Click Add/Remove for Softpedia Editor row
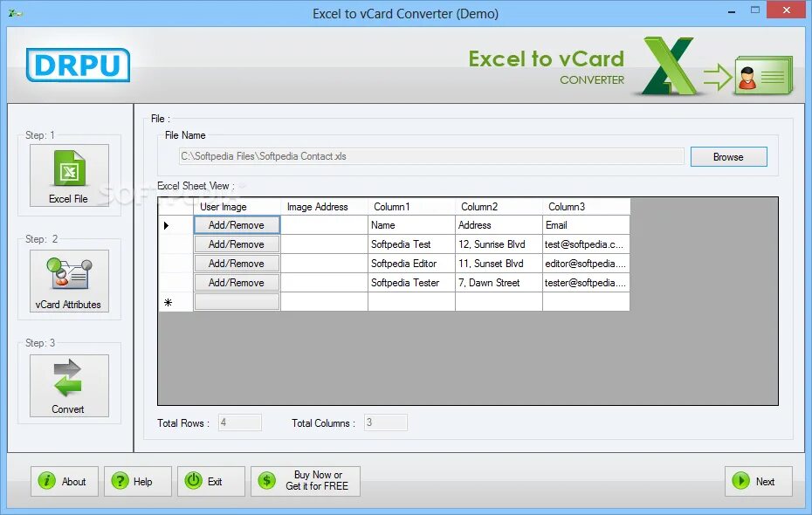This screenshot has height=515, width=812. 237,264
